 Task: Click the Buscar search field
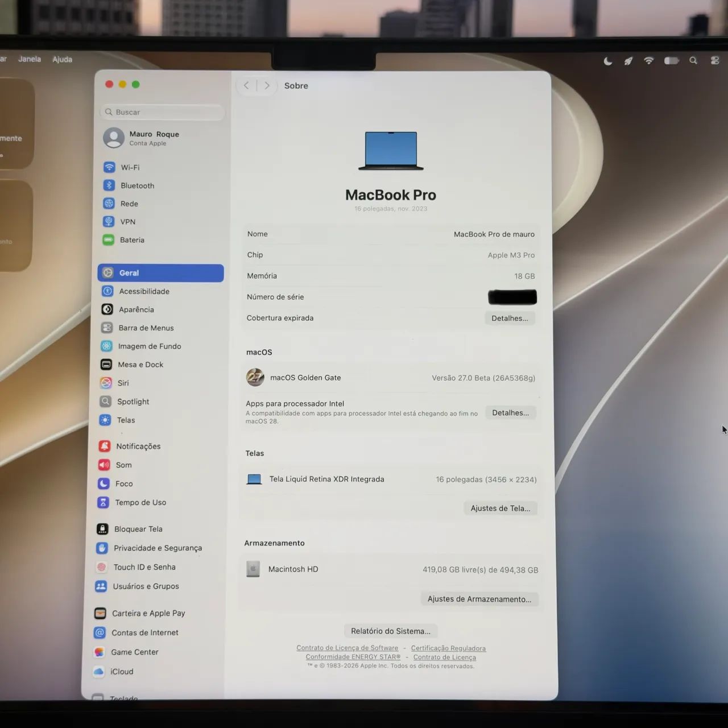pyautogui.click(x=163, y=112)
